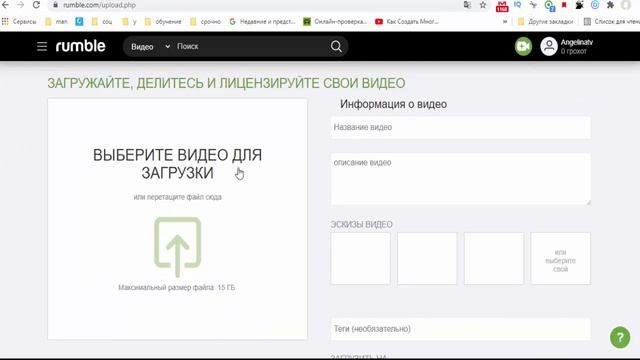Go to the rumble logo homepage

(x=80, y=46)
